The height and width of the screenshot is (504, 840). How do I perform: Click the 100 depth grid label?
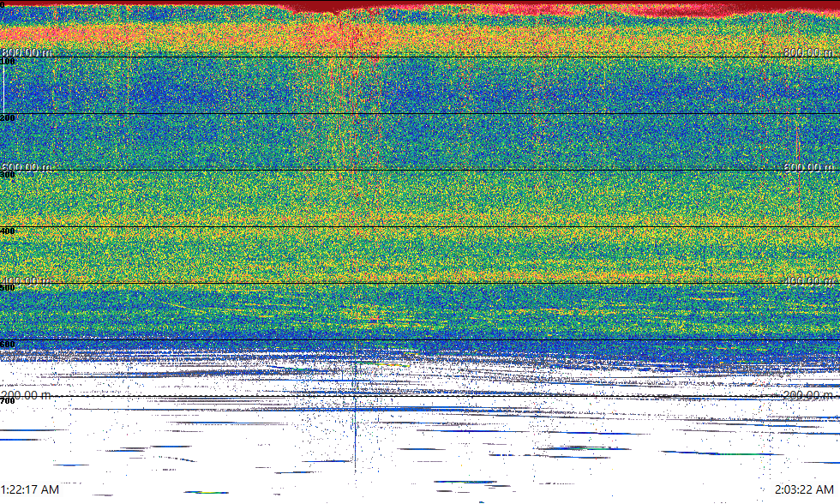tap(8, 62)
